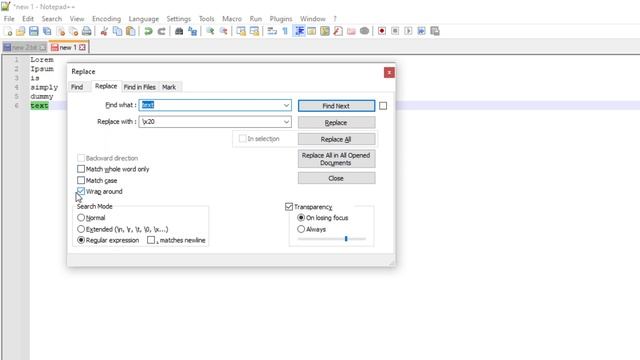Toggle the indent guide toolbar icon
The width and height of the screenshot is (640, 360).
299,31
